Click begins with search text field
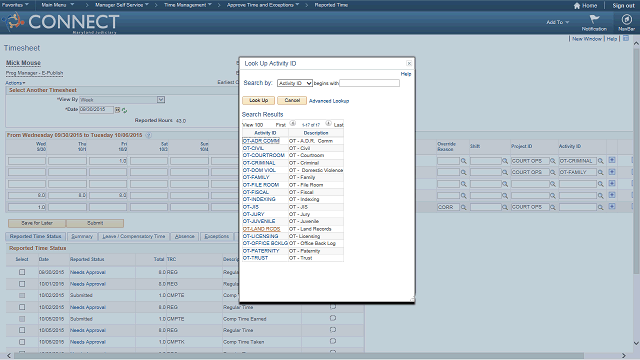The width and height of the screenshot is (640, 360). [x=369, y=83]
